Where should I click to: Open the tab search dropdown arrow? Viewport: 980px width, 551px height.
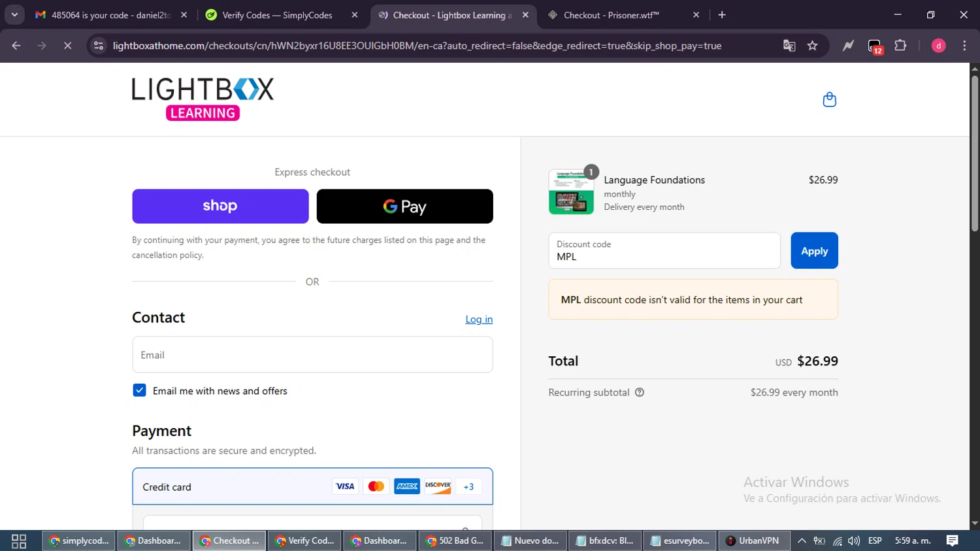[14, 15]
